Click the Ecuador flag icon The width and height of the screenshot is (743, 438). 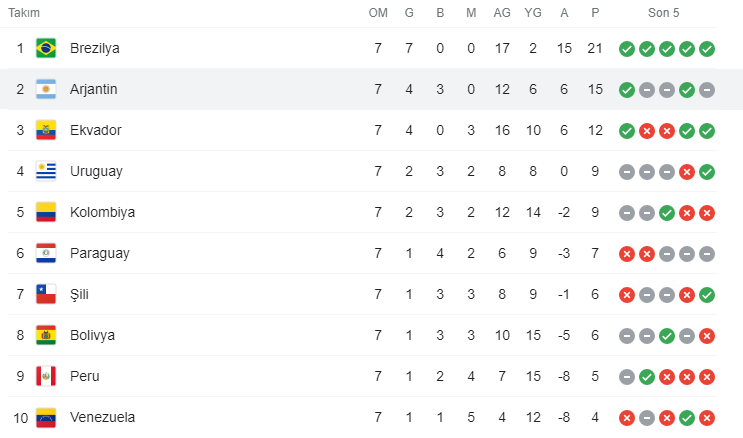click(x=46, y=130)
